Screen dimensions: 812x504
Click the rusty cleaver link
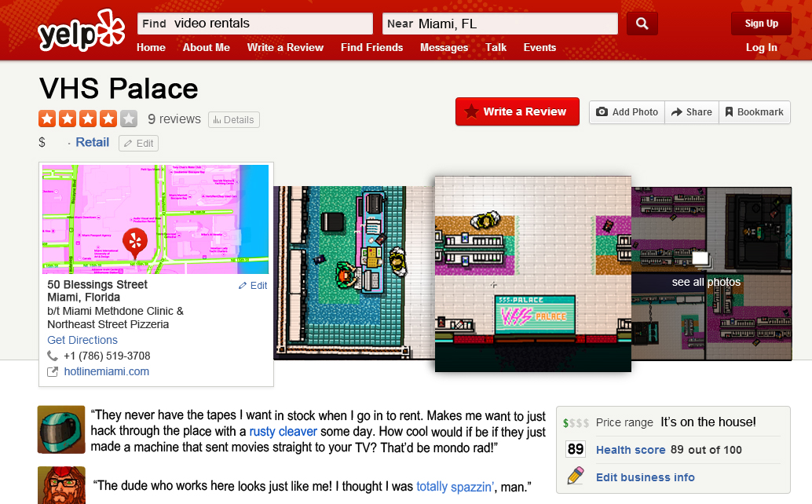[283, 432]
